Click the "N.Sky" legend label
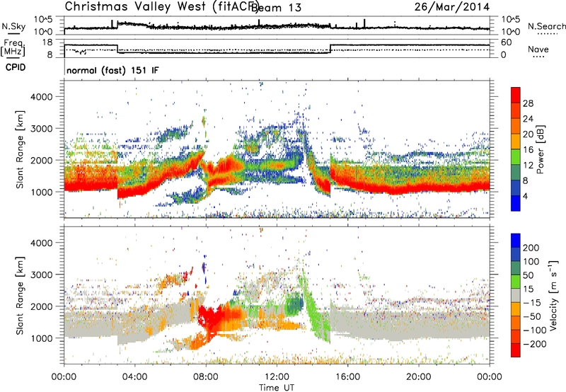 13,26
